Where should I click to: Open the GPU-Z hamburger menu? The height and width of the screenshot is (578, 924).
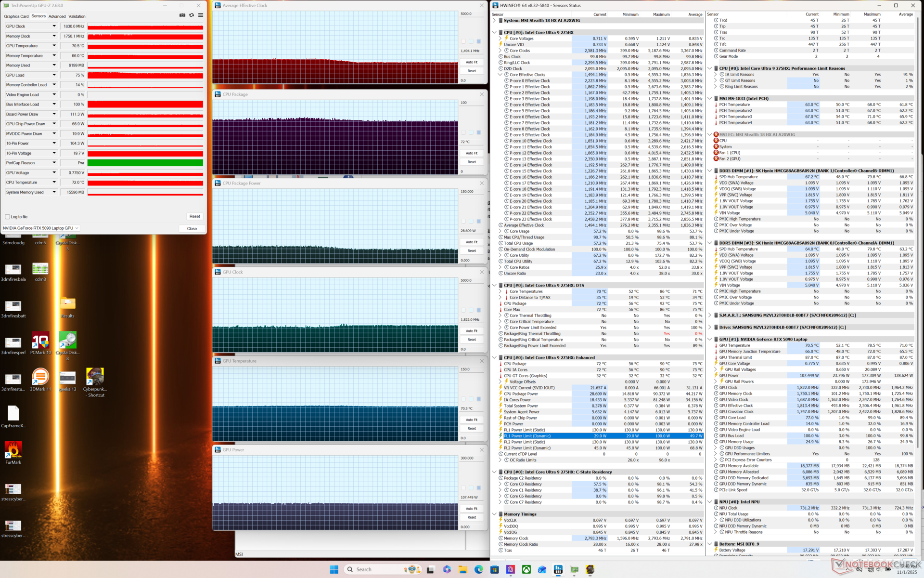[201, 15]
